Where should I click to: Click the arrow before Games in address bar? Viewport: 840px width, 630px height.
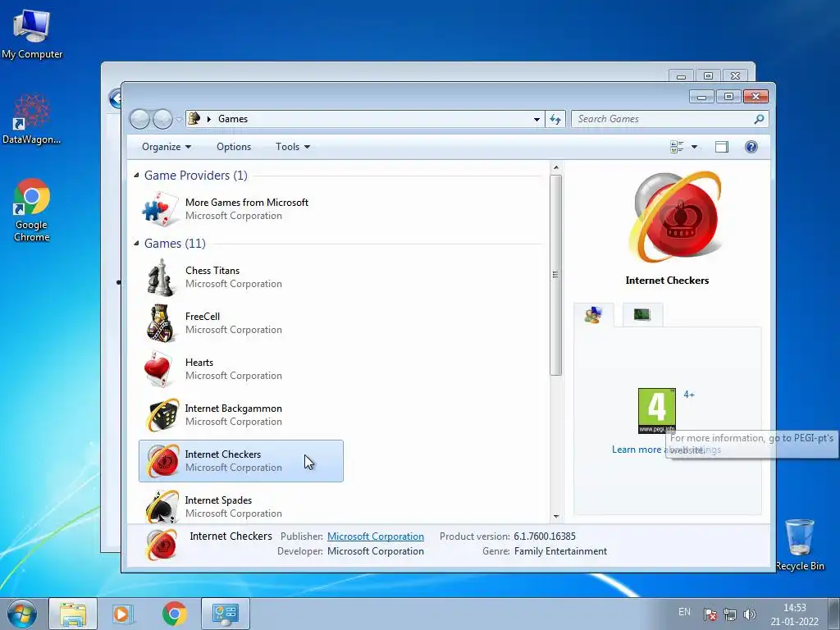pos(209,119)
